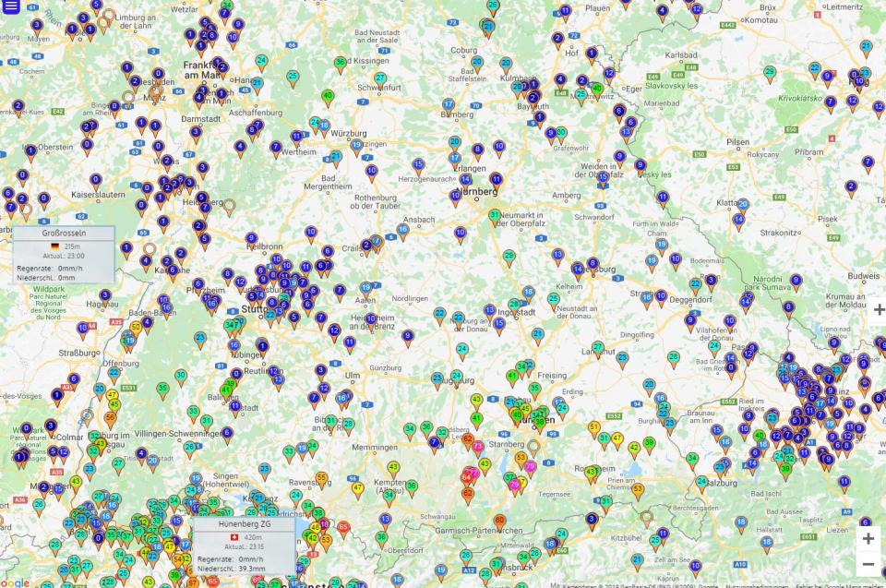Image resolution: width=886 pixels, height=588 pixels.
Task: Click orange 53 marker near Prien am Chiemsee
Action: click(x=637, y=488)
